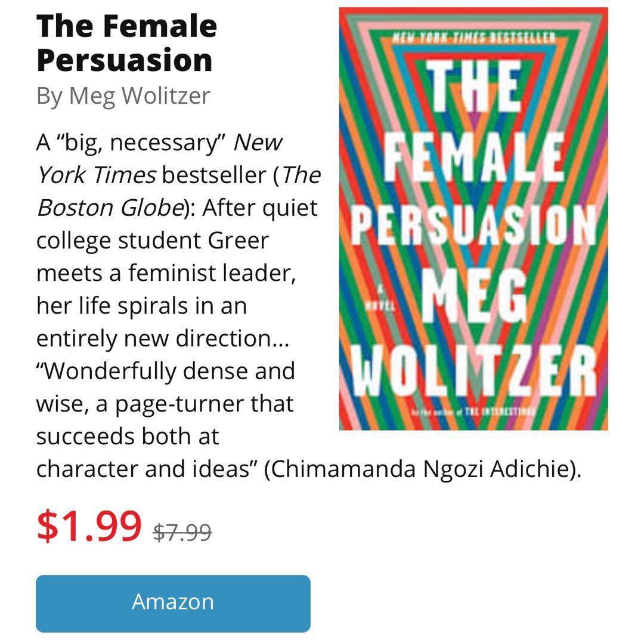This screenshot has height=644, width=644.
Task: Click the "big, necessary" quoted phrase
Action: point(138,143)
